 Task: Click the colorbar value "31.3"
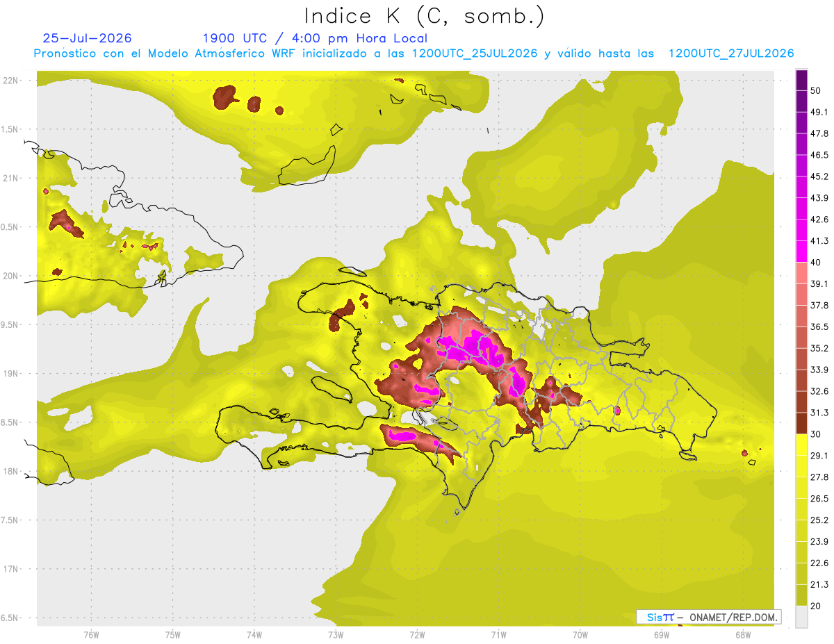coord(819,413)
